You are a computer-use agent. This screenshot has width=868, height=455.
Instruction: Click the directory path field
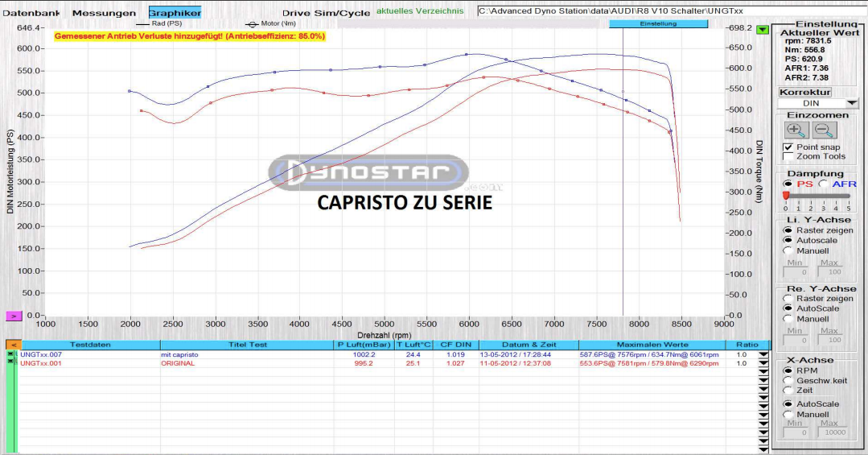[x=672, y=11]
